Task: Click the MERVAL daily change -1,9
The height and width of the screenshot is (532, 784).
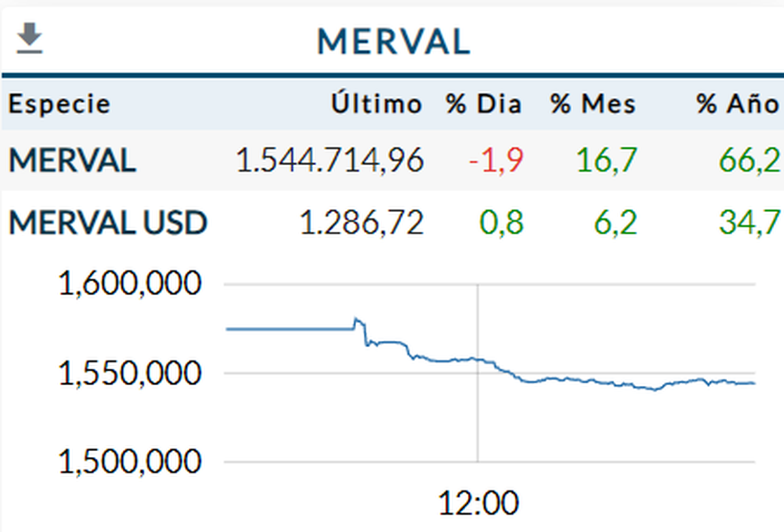Action: (x=496, y=161)
